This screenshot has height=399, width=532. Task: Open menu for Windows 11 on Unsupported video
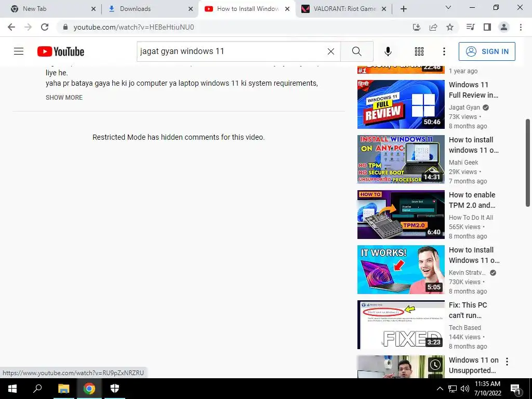tap(507, 362)
